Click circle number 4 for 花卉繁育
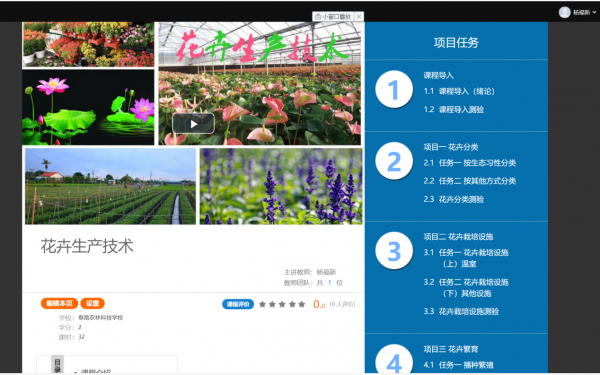Screen dimensions: 600x375 tap(394, 359)
